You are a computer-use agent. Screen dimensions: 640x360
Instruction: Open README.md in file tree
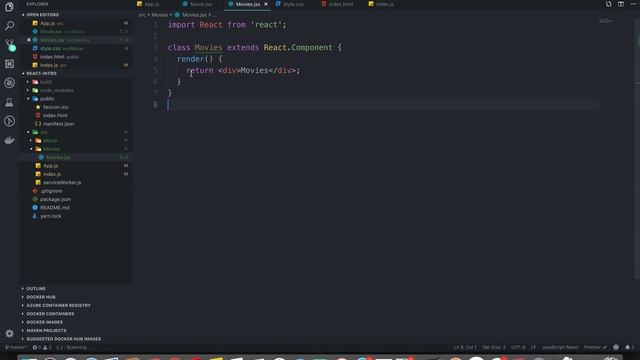(x=55, y=208)
